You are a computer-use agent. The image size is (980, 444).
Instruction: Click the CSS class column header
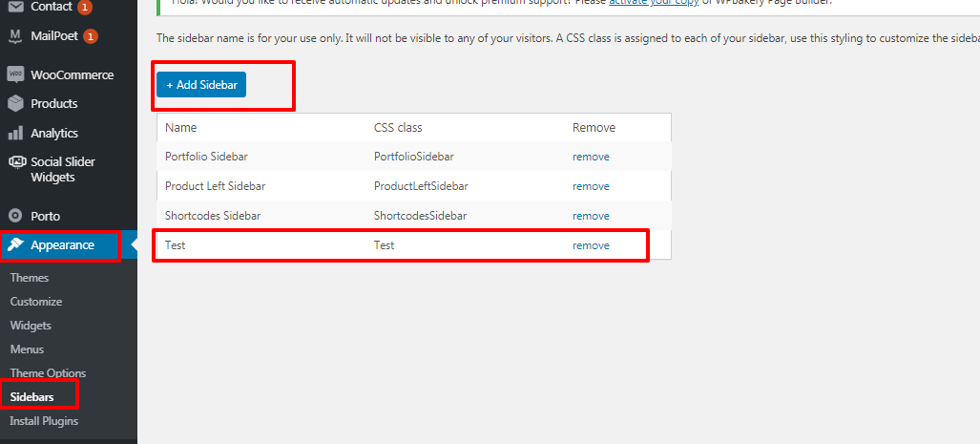click(x=398, y=128)
